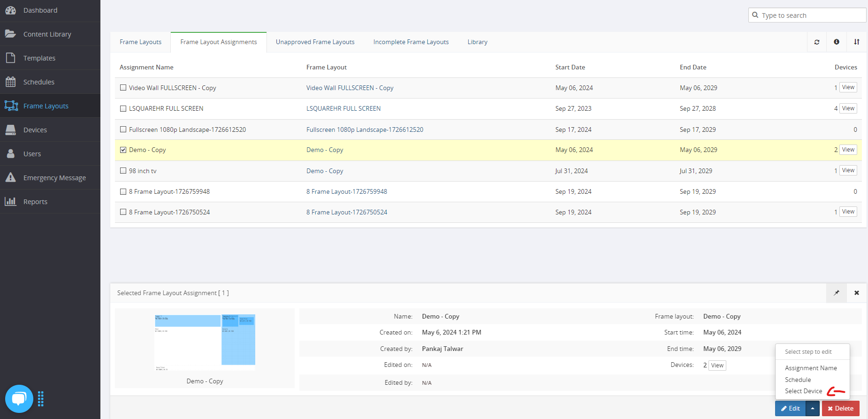Click the Demo - Copy layout thumbnail

coord(205,343)
